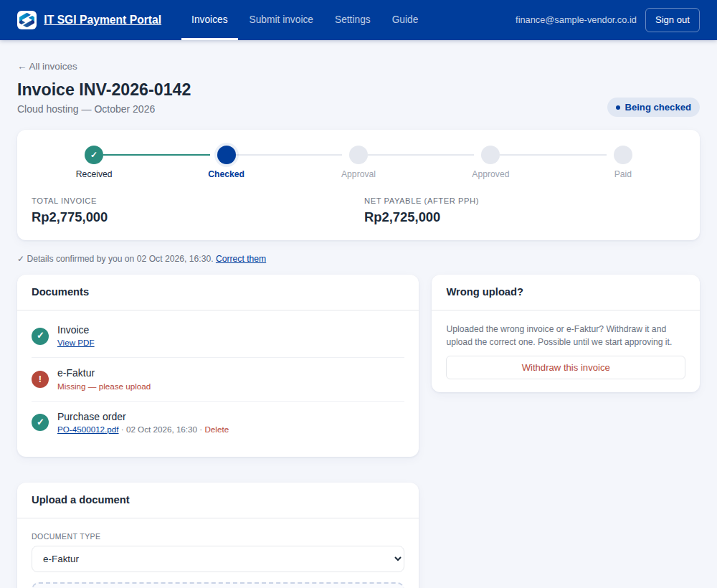Image resolution: width=717 pixels, height=588 pixels.
Task: Click the green Received step checkmark
Action: 94,155
